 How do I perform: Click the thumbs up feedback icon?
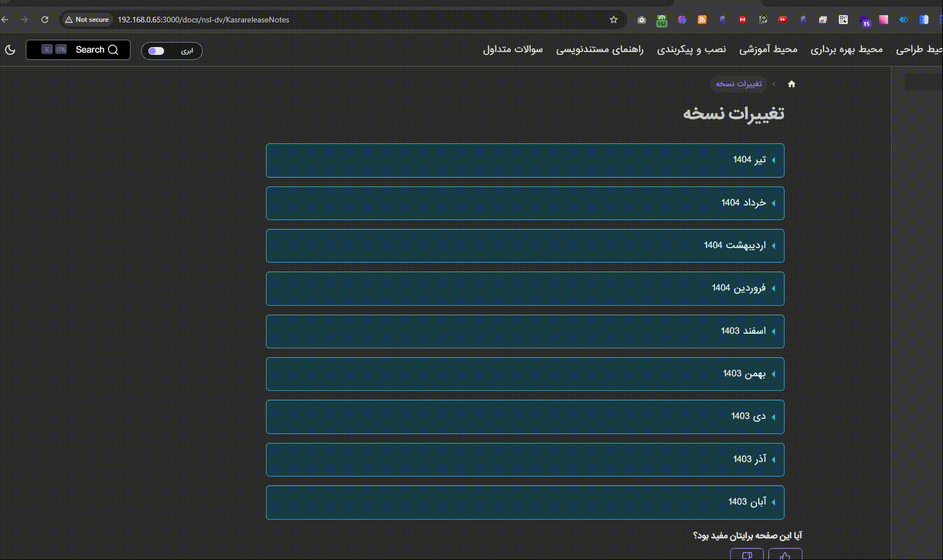785,555
